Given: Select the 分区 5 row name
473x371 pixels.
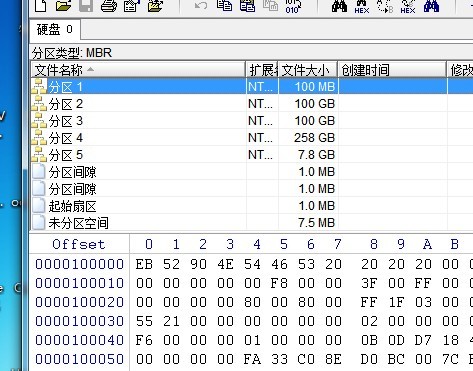Looking at the screenshot, I should 66,155.
